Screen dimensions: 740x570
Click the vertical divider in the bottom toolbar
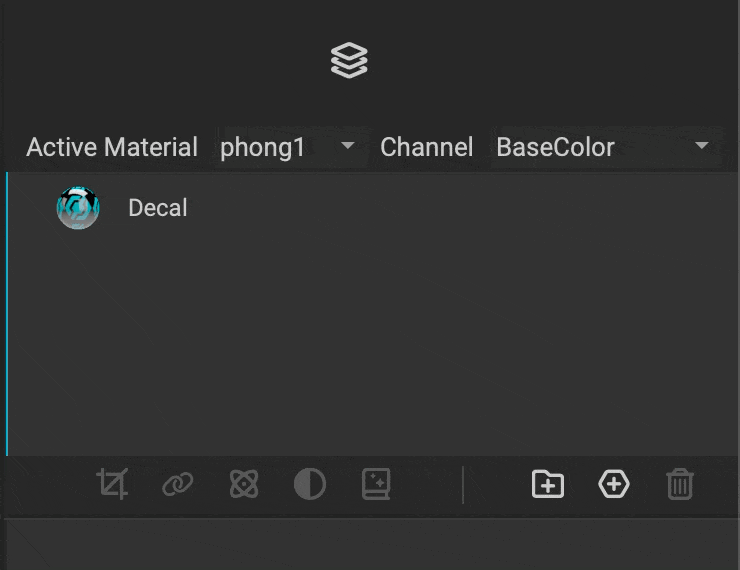point(463,485)
